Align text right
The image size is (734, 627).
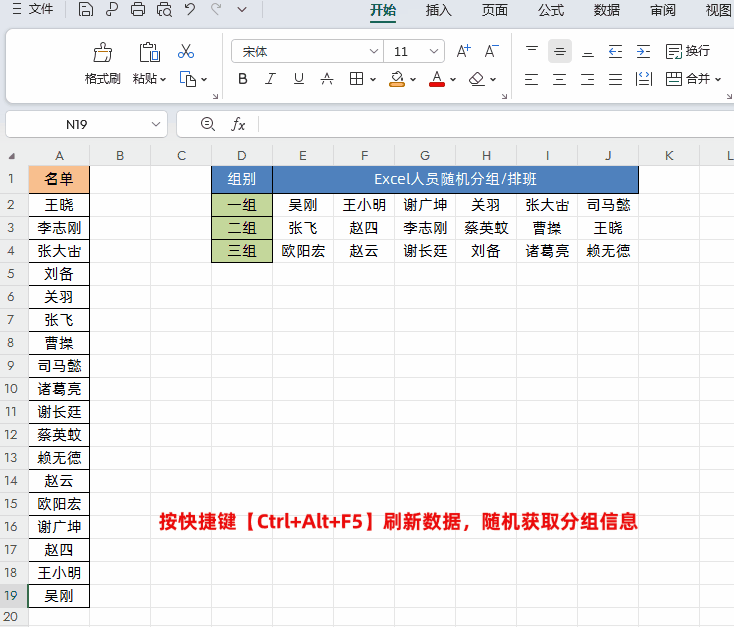click(x=587, y=79)
